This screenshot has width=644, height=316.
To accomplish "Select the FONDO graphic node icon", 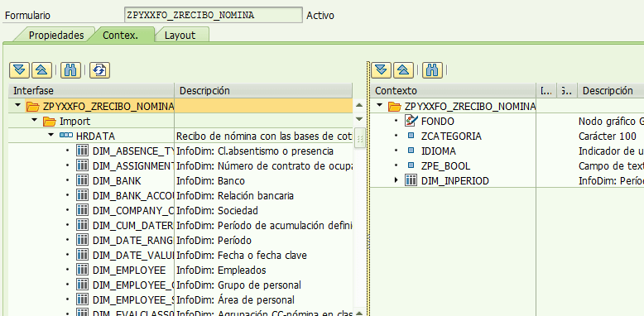I will pos(411,121).
